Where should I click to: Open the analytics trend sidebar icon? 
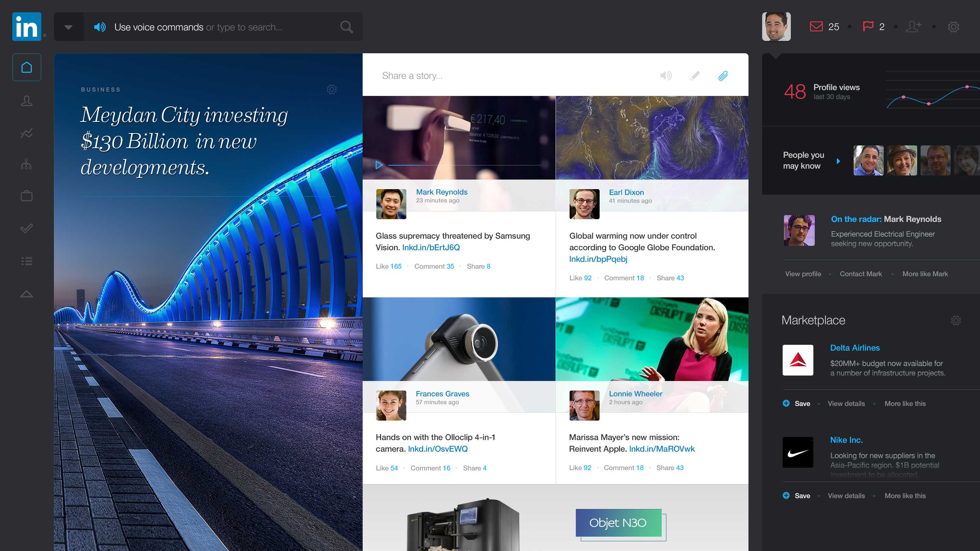click(27, 133)
